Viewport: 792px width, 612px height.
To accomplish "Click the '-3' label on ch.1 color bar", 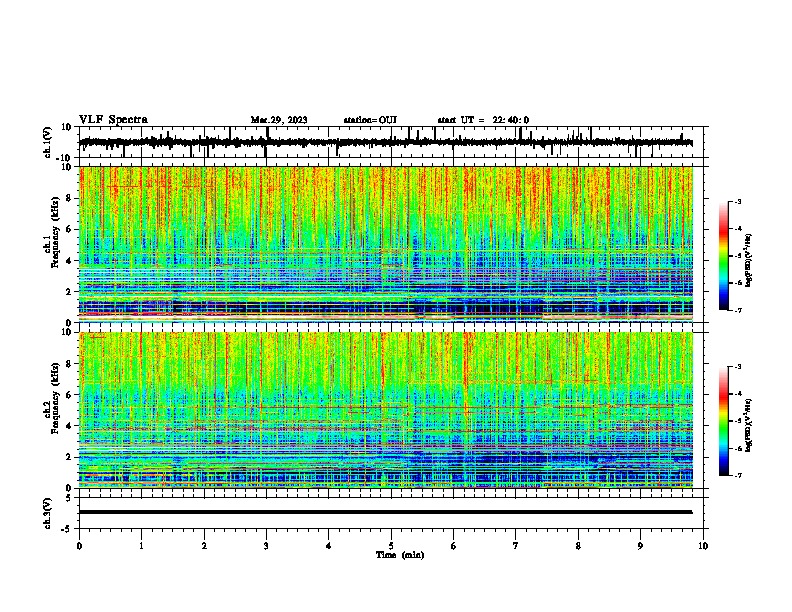I will pyautogui.click(x=737, y=202).
